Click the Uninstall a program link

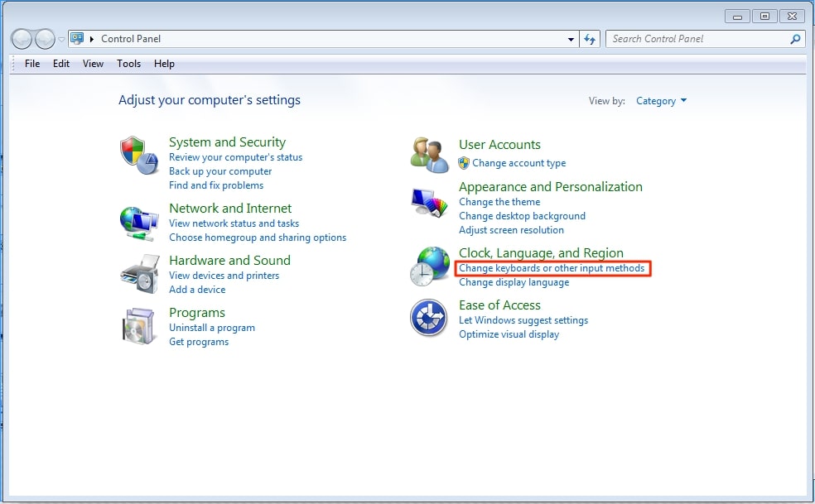click(x=212, y=328)
